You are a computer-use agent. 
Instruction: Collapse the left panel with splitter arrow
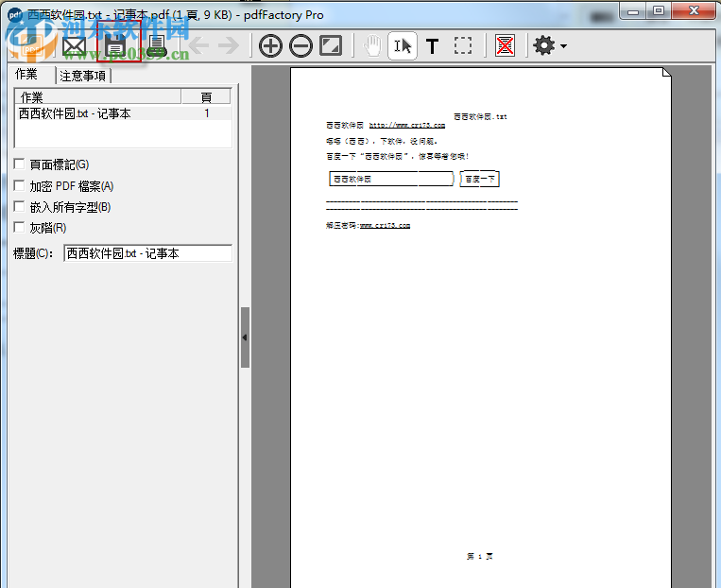(x=245, y=337)
